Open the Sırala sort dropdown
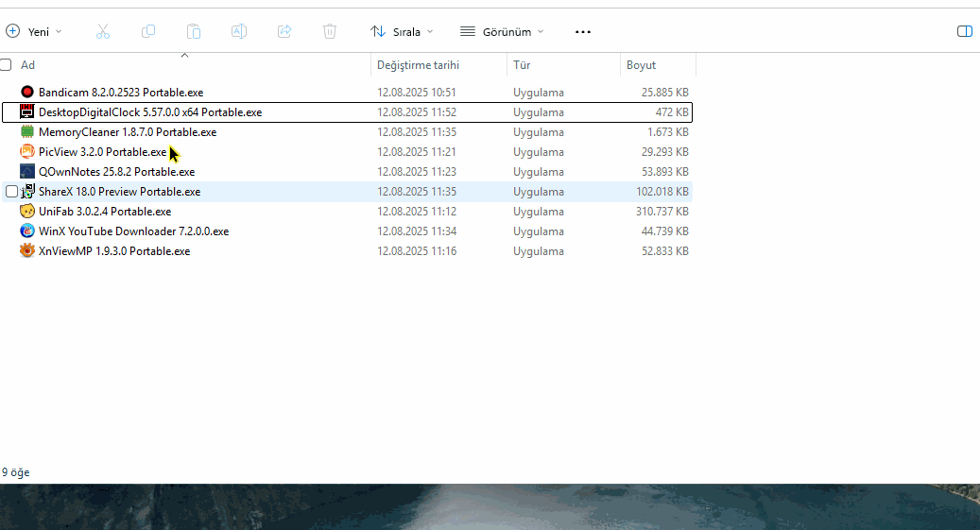 tap(402, 31)
